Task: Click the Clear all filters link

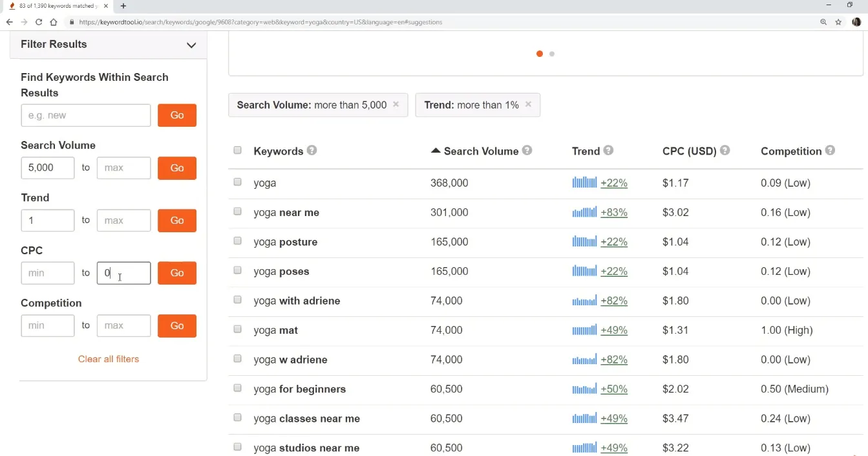Action: (109, 359)
